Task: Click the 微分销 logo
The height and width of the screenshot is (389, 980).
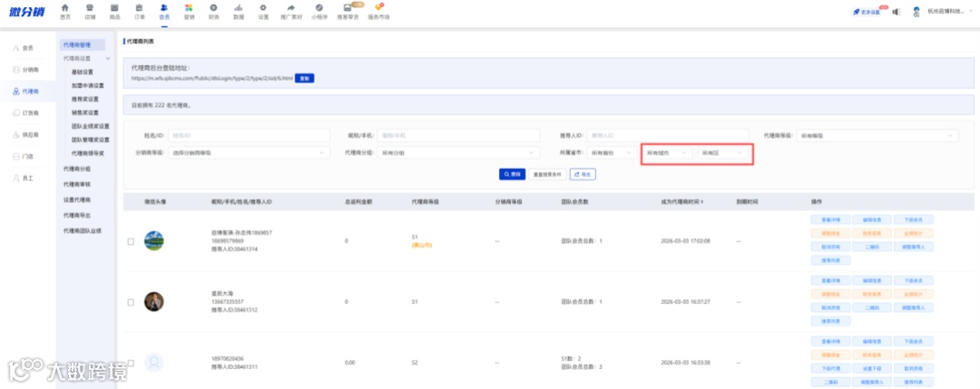Action: point(27,12)
